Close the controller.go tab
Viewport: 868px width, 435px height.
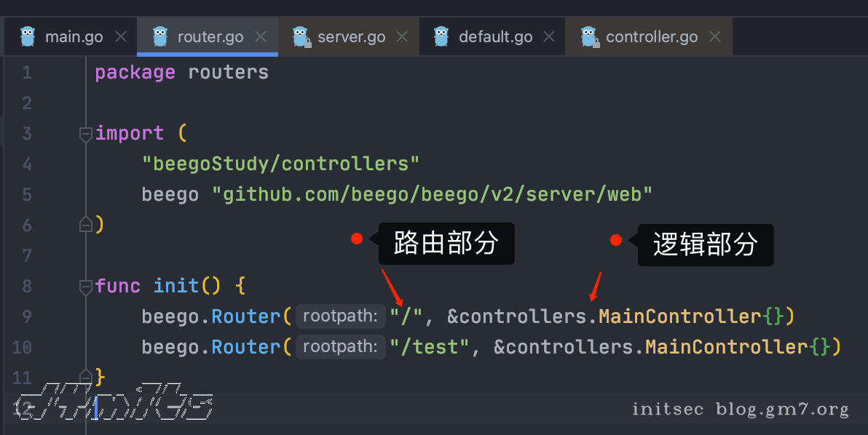coord(715,36)
